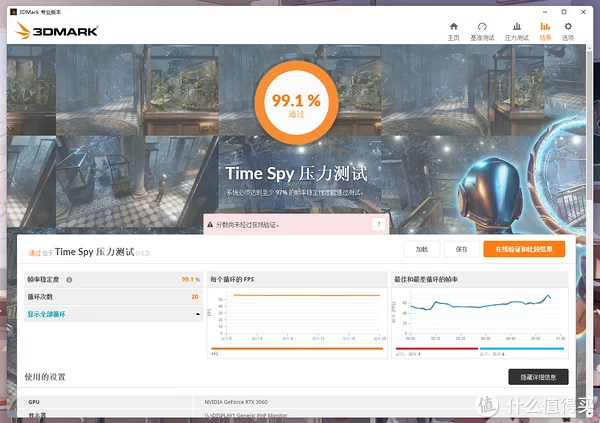Click the best and worst loop framerate chart

pyautogui.click(x=479, y=315)
